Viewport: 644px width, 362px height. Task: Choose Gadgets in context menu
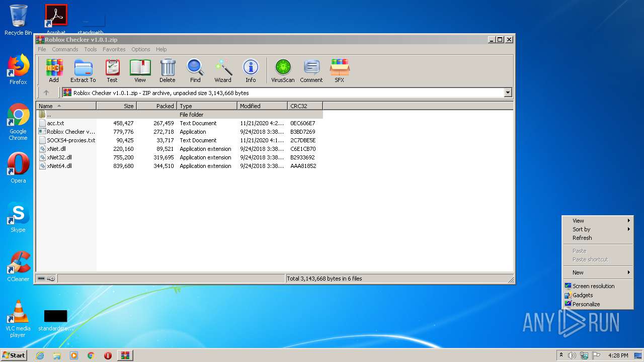pos(597,295)
